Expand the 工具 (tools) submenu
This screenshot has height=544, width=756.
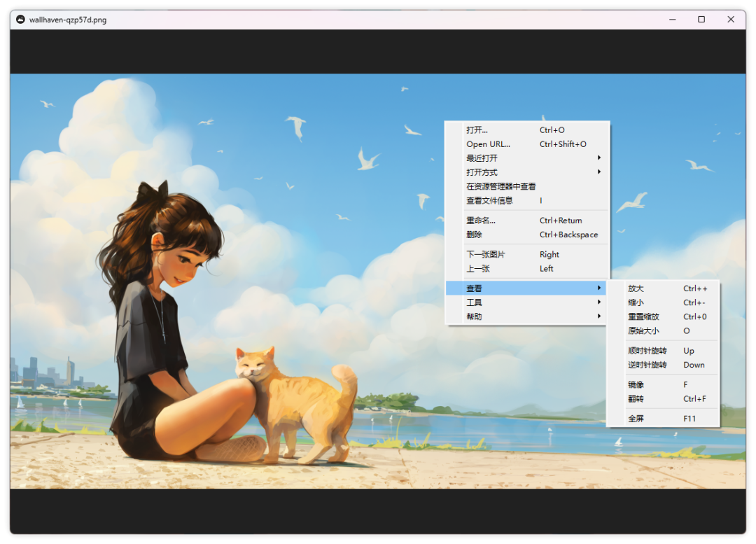click(475, 302)
